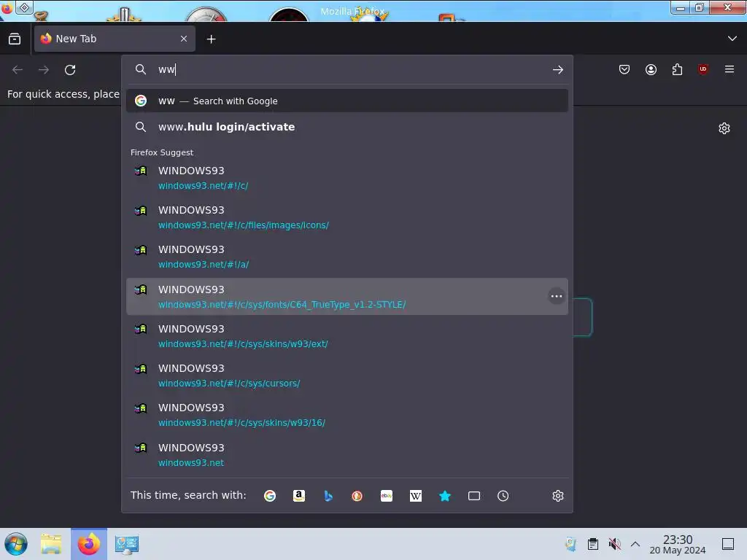Close the New Tab tab
Image resolution: width=747 pixels, height=560 pixels.
[184, 39]
